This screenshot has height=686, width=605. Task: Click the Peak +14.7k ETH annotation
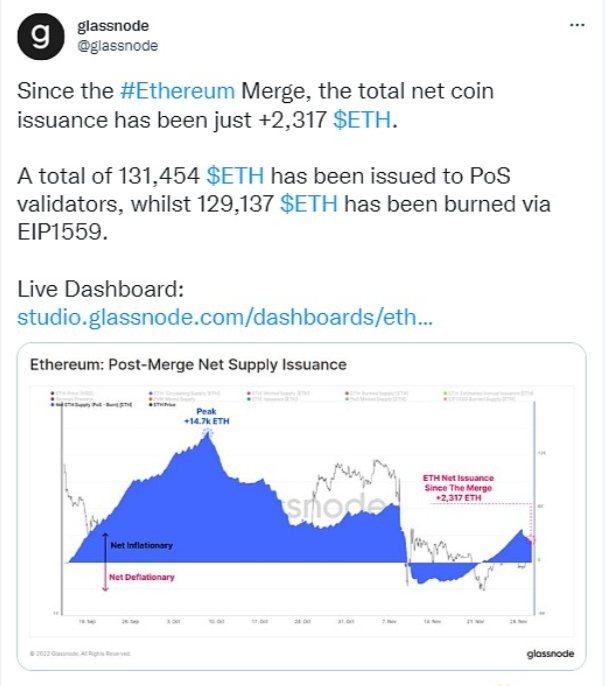207,420
